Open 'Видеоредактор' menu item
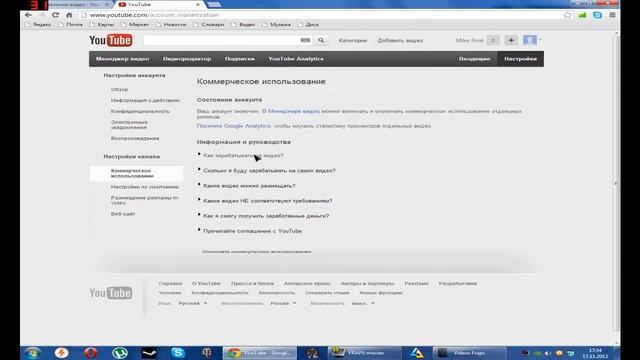The width and height of the screenshot is (640, 360). click(187, 59)
